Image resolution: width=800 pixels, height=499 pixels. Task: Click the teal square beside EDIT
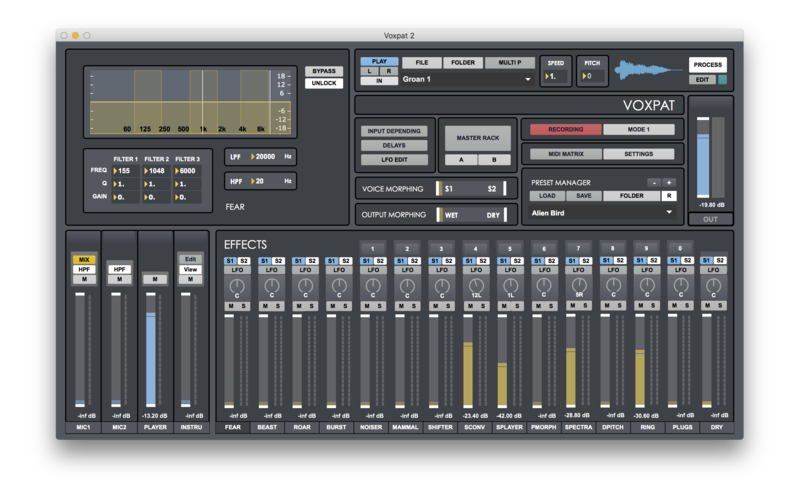[723, 80]
